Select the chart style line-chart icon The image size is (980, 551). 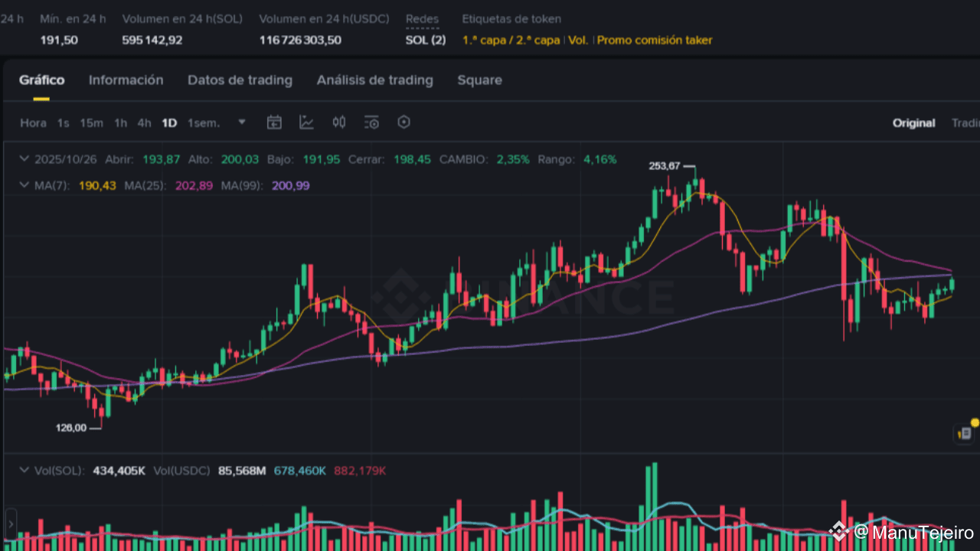306,122
